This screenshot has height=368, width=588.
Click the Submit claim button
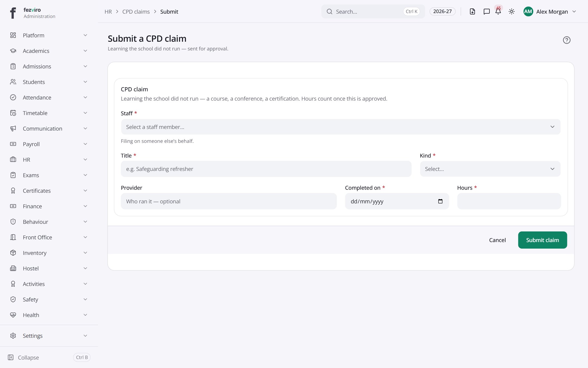coord(542,240)
